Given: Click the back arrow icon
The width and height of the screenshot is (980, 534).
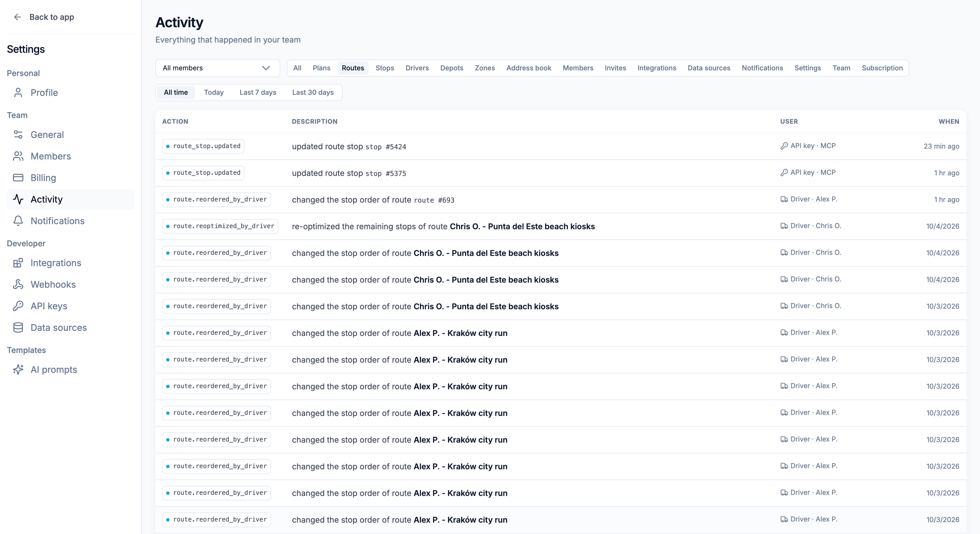Looking at the screenshot, I should pos(18,17).
